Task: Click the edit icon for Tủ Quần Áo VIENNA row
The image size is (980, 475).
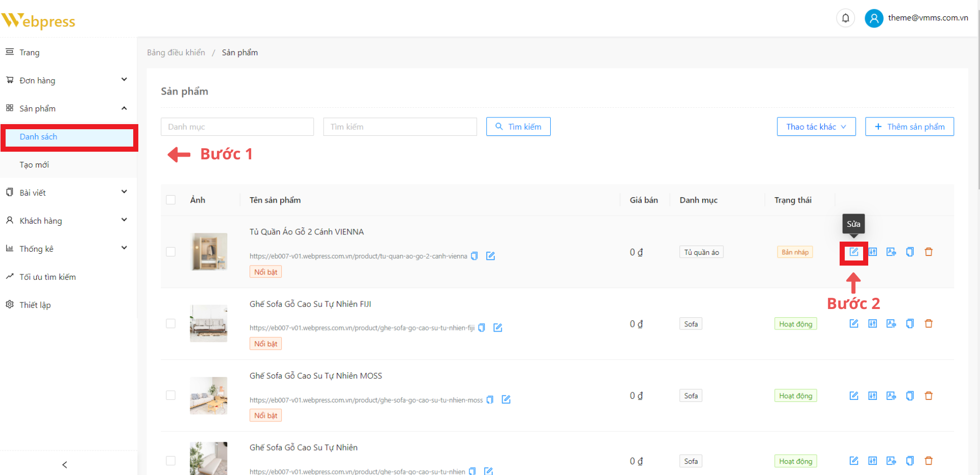Action: (x=853, y=252)
